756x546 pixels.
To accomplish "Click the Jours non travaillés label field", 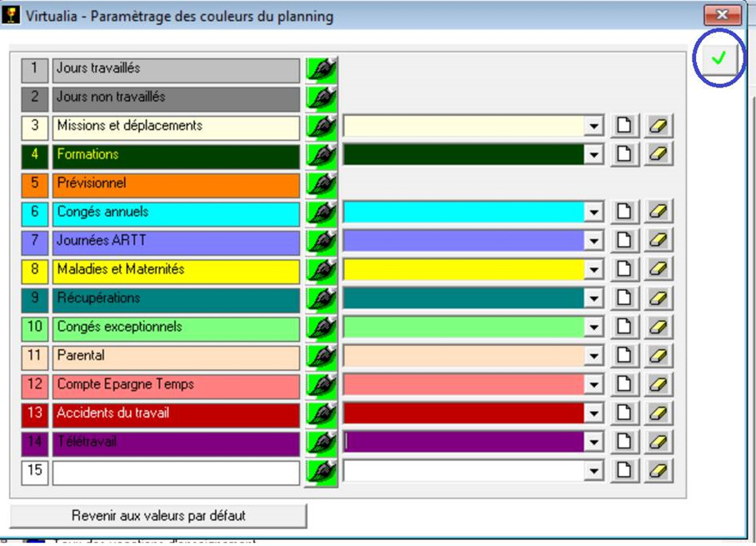I will pyautogui.click(x=175, y=98).
